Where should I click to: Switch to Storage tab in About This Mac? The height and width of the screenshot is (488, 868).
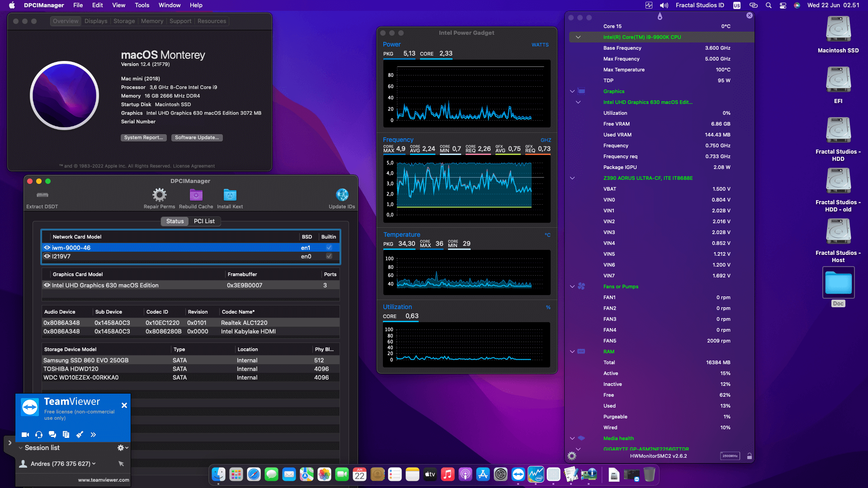[x=124, y=21]
